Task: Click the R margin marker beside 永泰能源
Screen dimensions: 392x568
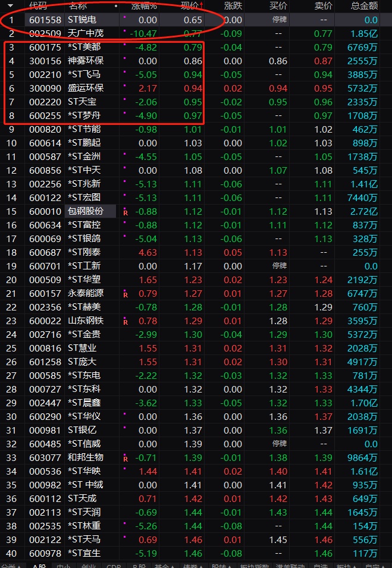Action: point(126,294)
